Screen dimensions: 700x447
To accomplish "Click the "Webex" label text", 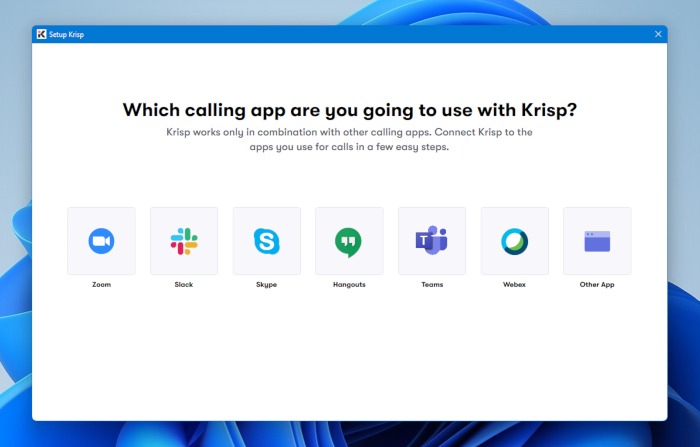I will click(514, 284).
